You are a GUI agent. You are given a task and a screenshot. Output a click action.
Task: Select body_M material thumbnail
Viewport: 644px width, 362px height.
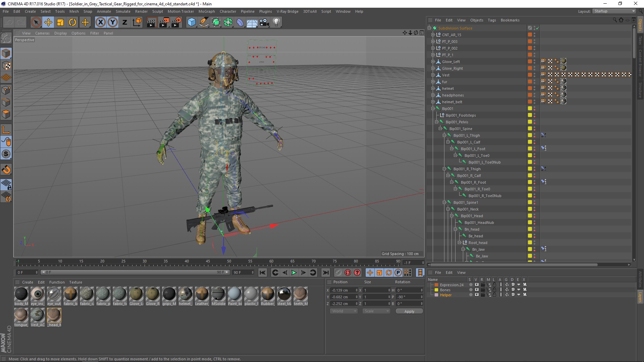click(21, 294)
